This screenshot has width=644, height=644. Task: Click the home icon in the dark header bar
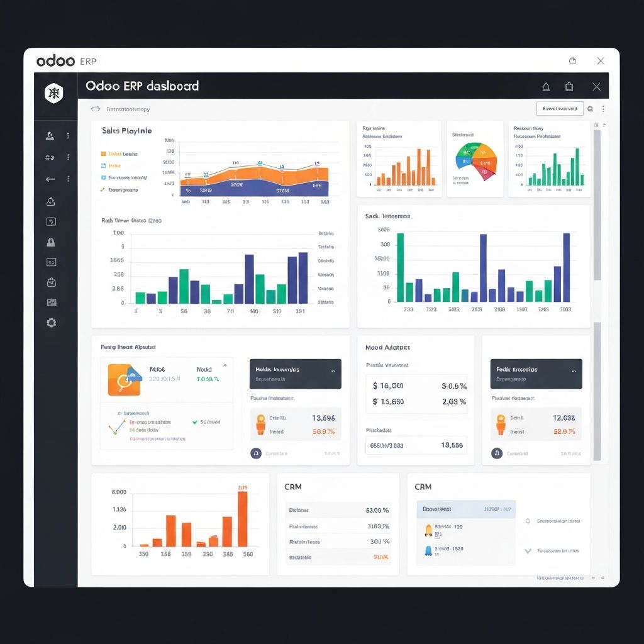coord(545,87)
